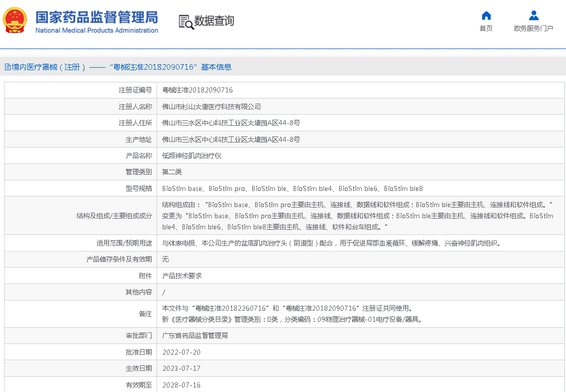Image resolution: width=566 pixels, height=392 pixels.
Task: Click the 数据查询 heading text
Action: coord(214,21)
